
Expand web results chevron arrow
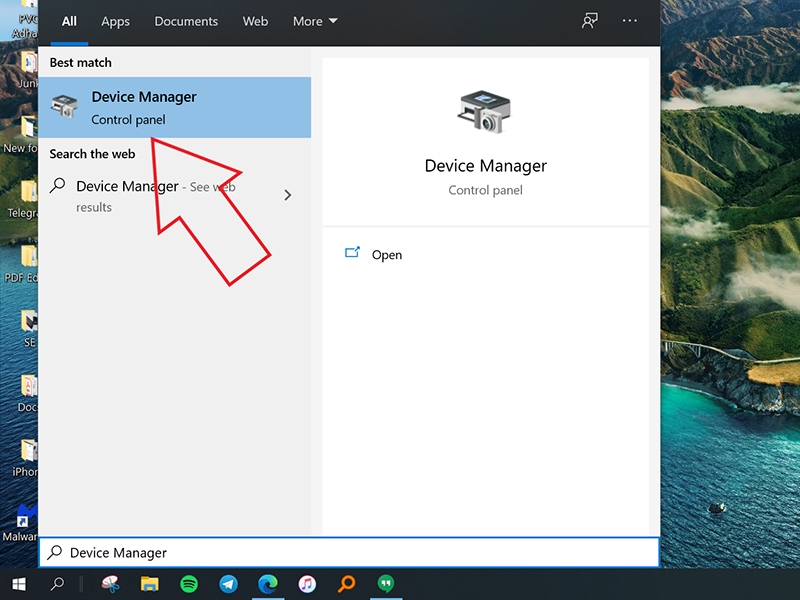[288, 195]
